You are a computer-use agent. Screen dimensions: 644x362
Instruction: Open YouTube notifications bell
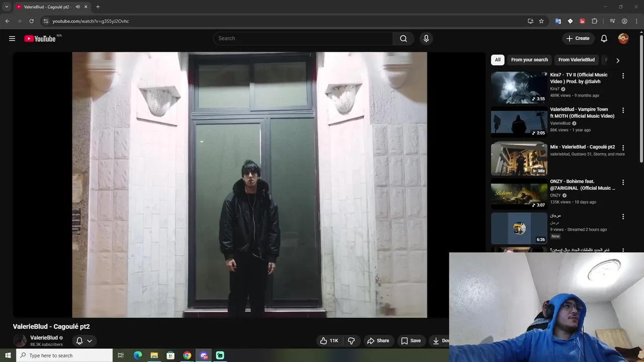604,39
